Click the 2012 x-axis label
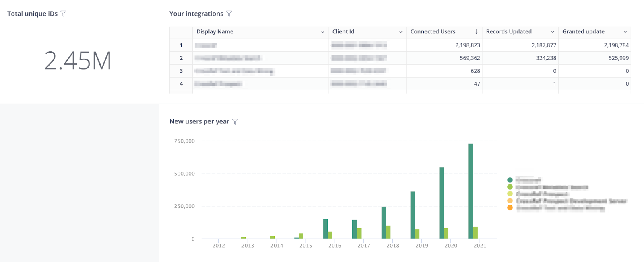The image size is (644, 262). tap(219, 246)
